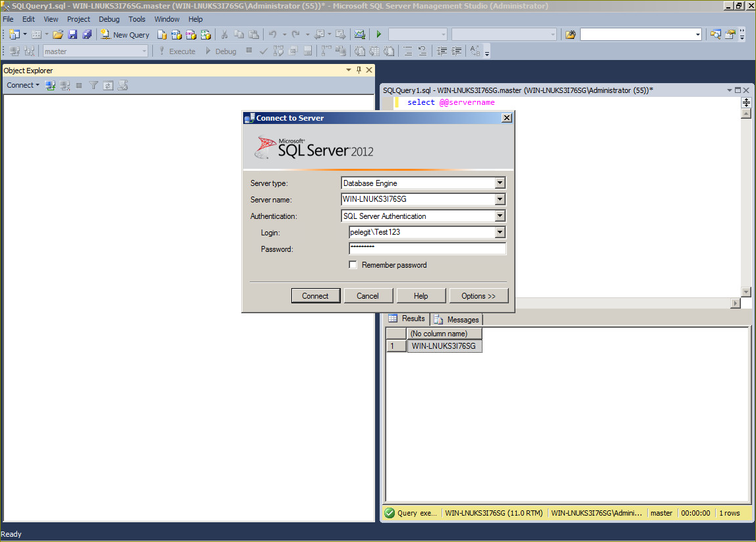Click the Save All icon
The height and width of the screenshot is (542, 756).
(x=87, y=35)
